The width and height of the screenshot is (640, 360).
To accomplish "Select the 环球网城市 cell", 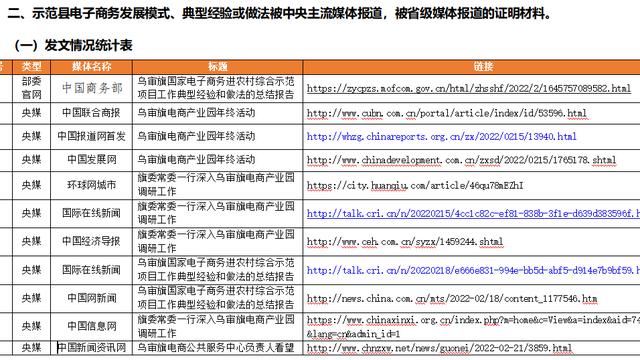I will point(91,185).
